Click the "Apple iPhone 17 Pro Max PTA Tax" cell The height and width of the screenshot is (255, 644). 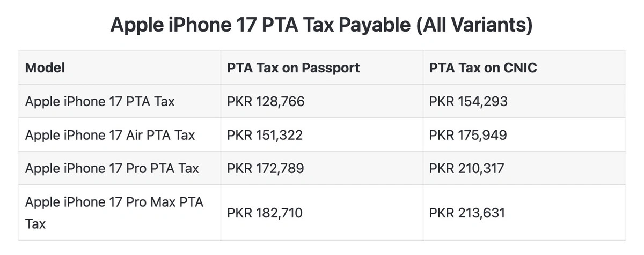114,213
